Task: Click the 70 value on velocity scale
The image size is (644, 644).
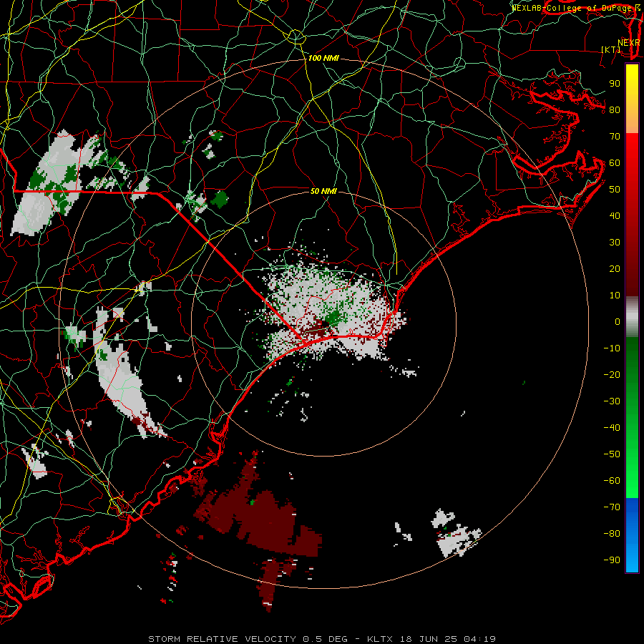Action: [x=615, y=137]
